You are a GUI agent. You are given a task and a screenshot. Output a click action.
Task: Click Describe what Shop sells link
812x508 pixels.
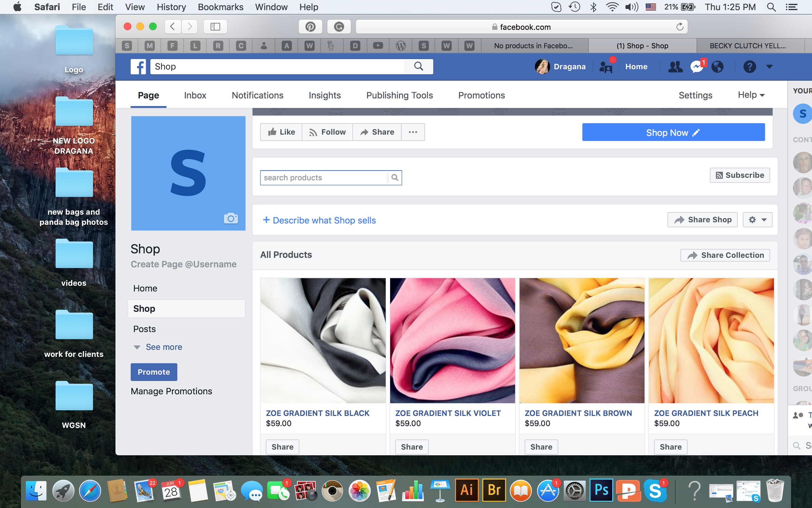coord(319,220)
